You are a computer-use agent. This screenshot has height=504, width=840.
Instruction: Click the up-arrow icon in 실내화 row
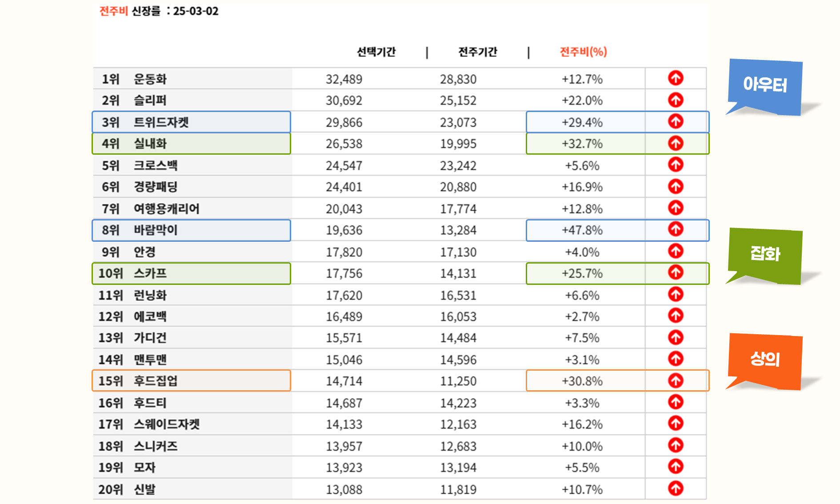tap(676, 143)
